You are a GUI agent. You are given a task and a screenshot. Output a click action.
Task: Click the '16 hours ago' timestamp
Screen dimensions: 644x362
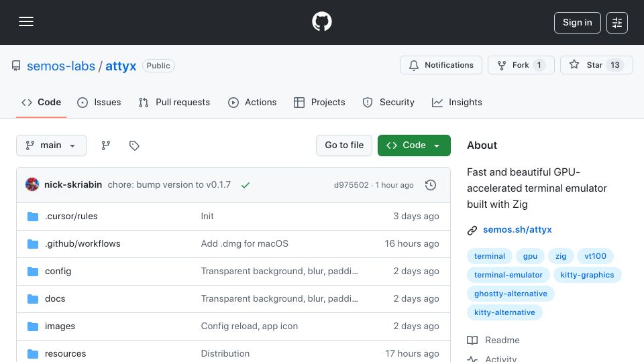[412, 244]
